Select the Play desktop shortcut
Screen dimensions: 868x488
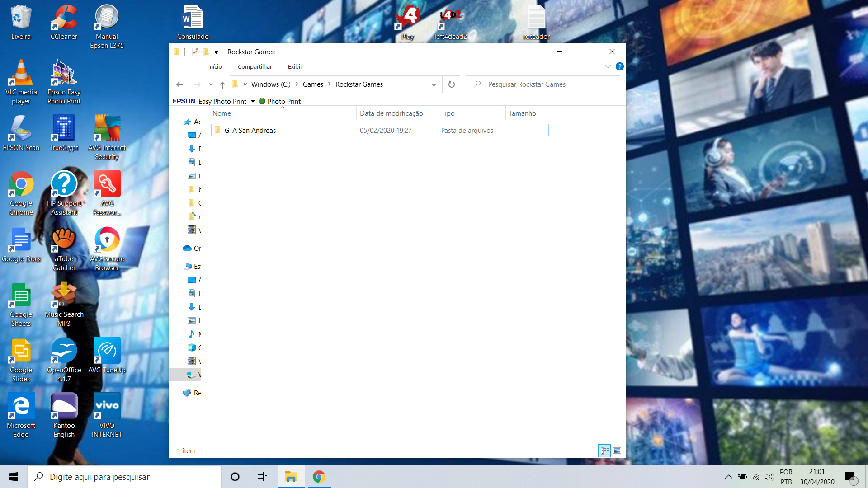407,23
